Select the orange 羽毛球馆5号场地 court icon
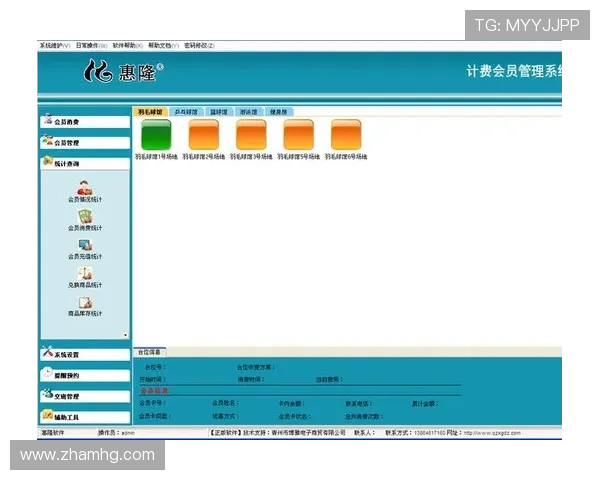600x480 pixels. [x=298, y=135]
